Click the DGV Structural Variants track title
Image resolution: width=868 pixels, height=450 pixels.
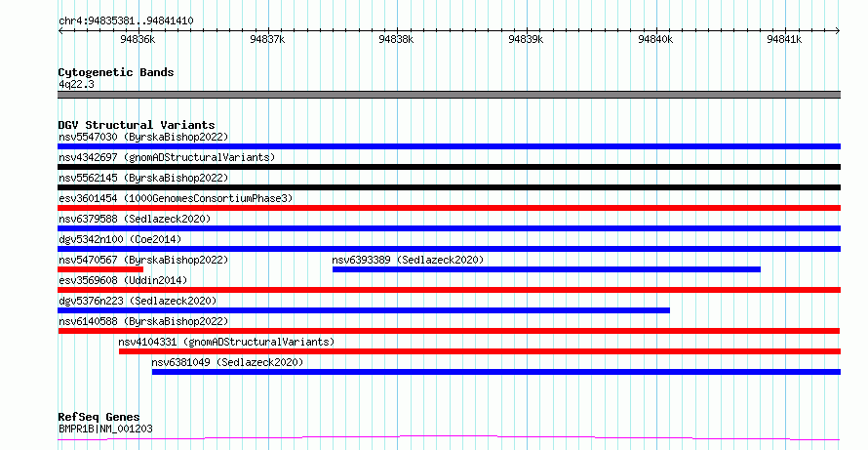(137, 125)
